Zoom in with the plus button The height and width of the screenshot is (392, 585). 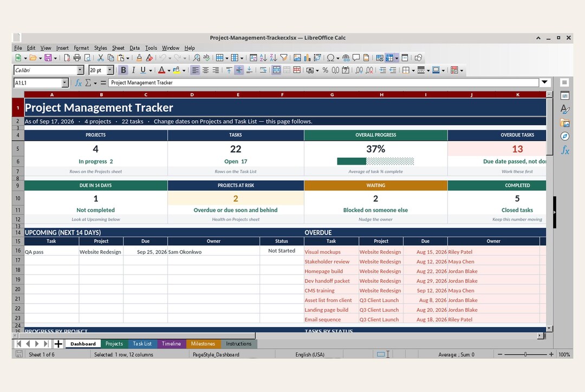point(551,354)
